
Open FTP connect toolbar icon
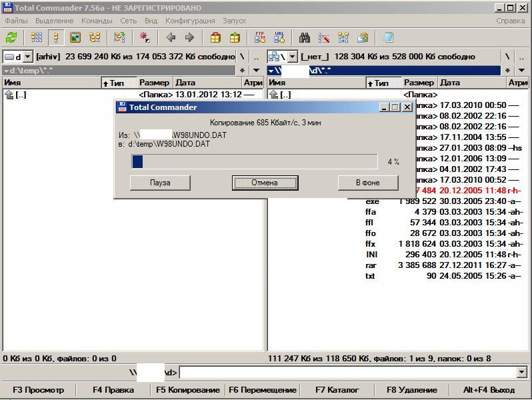coord(260,37)
